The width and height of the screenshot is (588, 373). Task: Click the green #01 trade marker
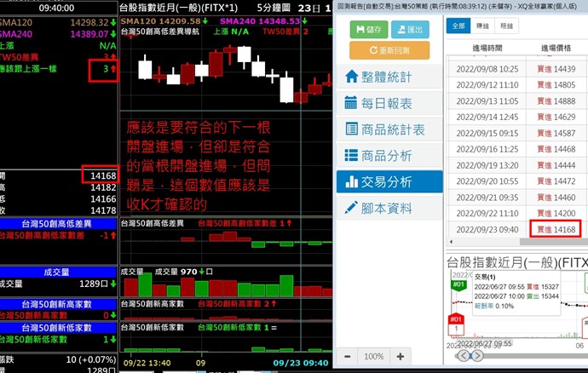click(x=458, y=285)
